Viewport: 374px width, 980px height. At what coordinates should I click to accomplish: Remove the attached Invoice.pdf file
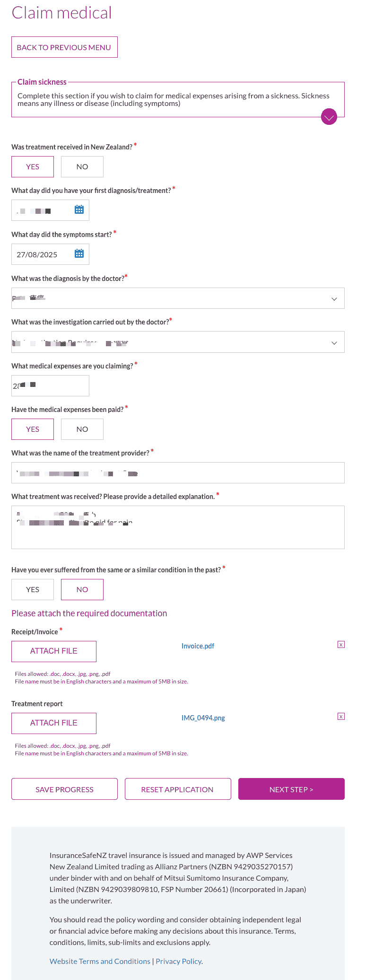point(341,644)
